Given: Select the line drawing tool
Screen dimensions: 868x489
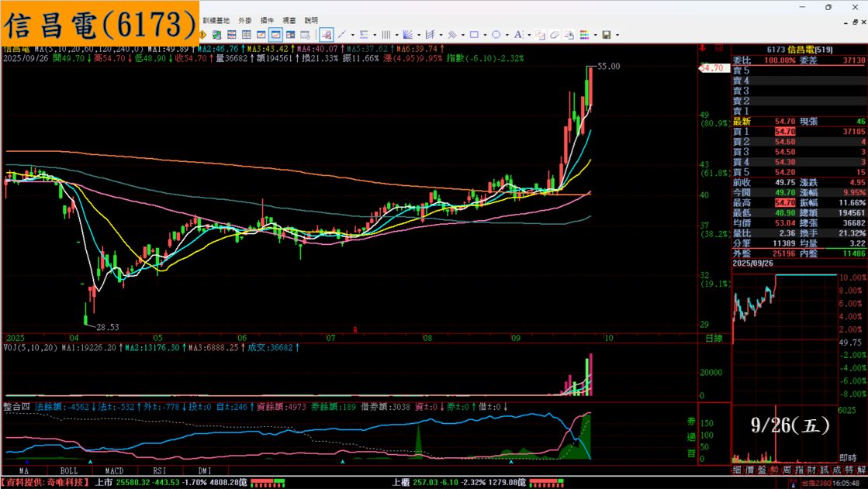Looking at the screenshot, I should [342, 35].
